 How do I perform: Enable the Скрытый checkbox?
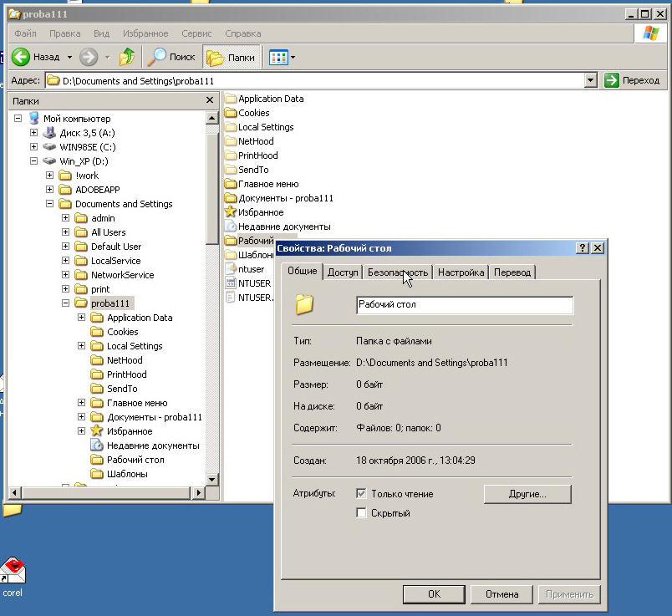tap(362, 513)
